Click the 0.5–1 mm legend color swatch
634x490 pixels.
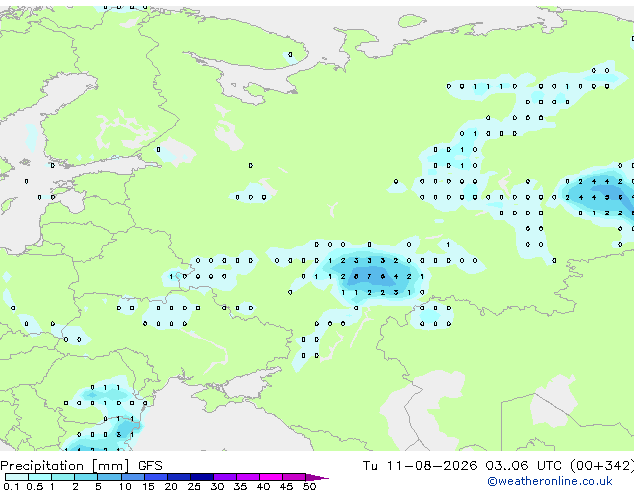tap(40, 477)
